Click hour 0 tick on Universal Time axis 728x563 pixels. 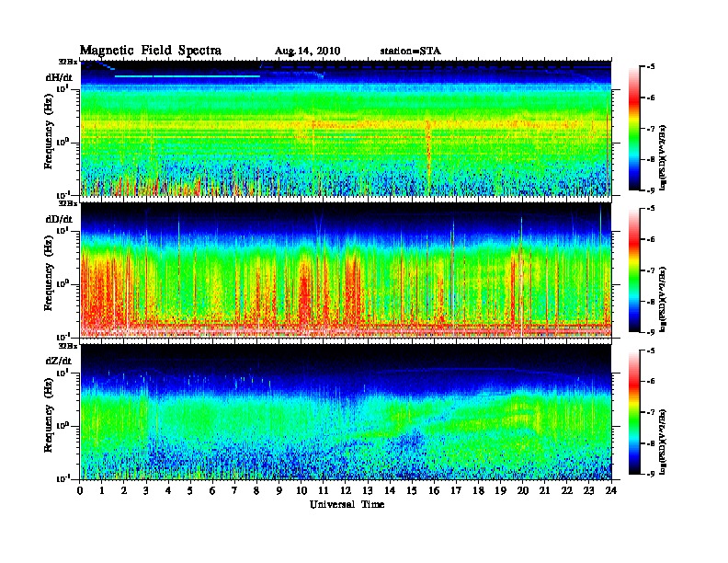(80, 490)
